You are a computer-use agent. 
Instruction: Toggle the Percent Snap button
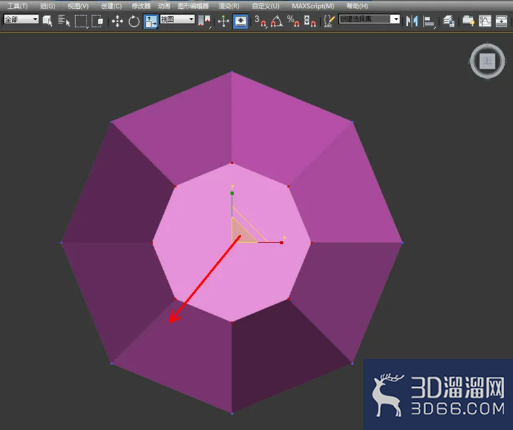tap(293, 21)
